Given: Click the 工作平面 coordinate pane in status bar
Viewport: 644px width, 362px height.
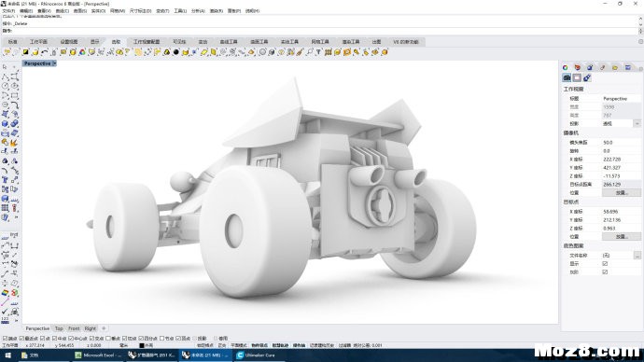Looking at the screenshot, I should [10, 345].
